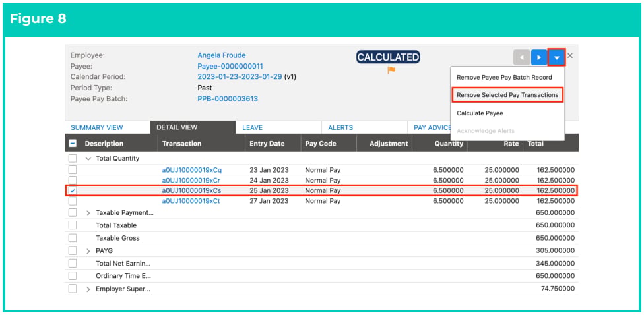Click the Transaction column header
The width and height of the screenshot is (644, 315).
pos(181,144)
